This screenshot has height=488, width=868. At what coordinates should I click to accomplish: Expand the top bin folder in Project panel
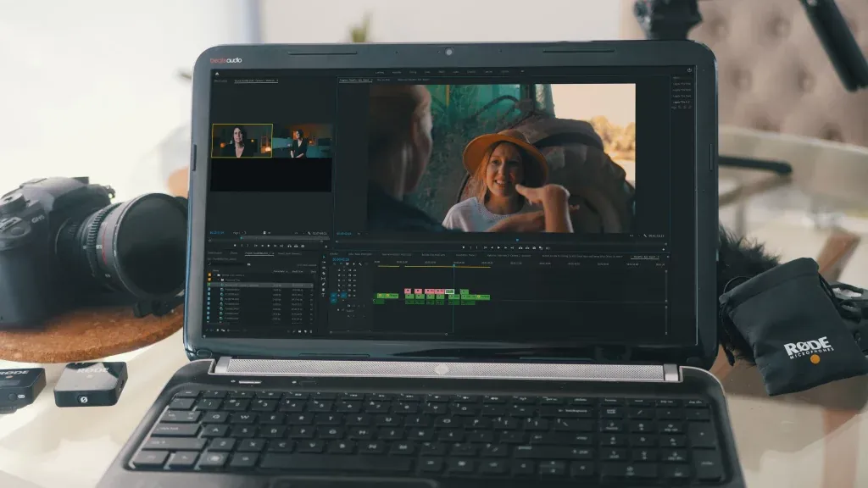214,275
